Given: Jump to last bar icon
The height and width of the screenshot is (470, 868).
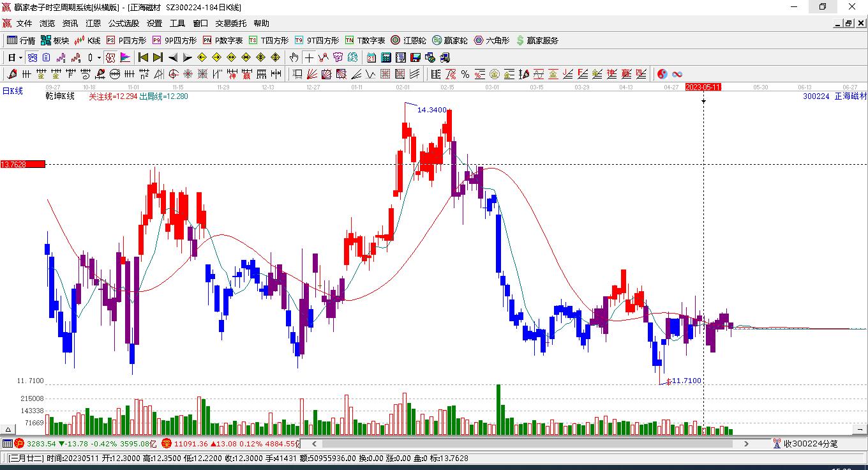Looking at the screenshot, I should click(x=158, y=57).
